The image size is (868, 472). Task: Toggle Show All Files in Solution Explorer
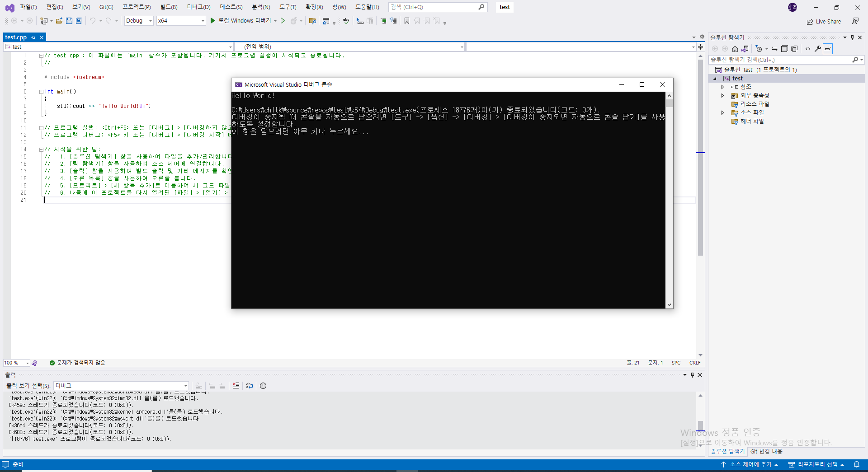pos(794,49)
